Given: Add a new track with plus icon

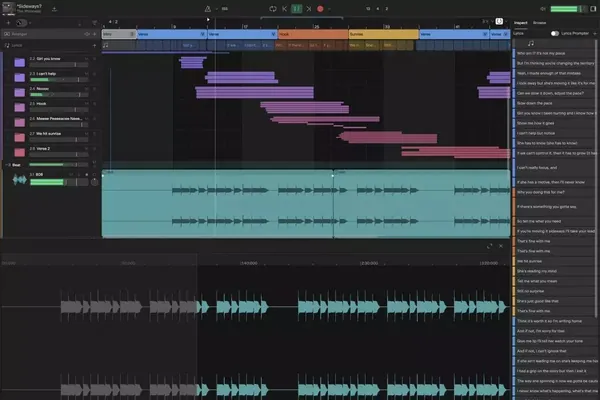Looking at the screenshot, I should click(x=8, y=23).
